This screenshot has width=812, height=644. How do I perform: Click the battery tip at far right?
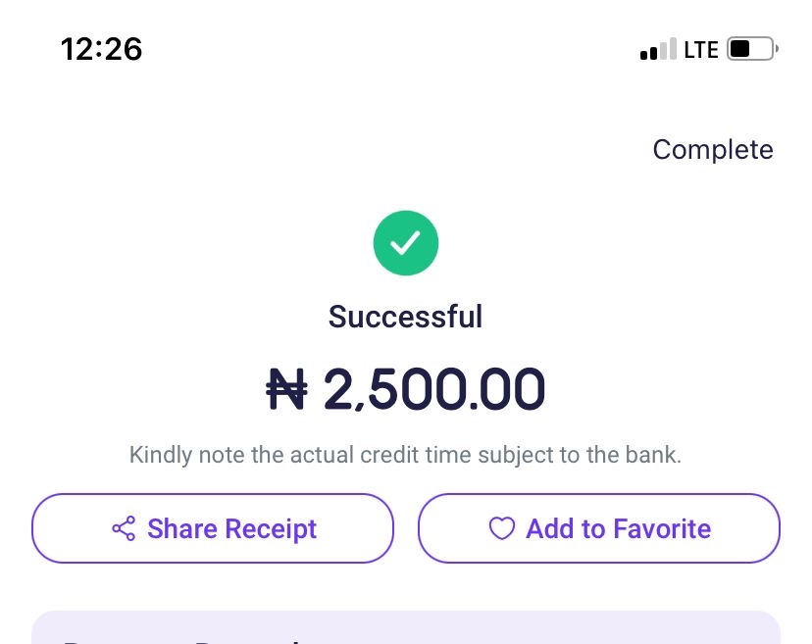pos(778,48)
